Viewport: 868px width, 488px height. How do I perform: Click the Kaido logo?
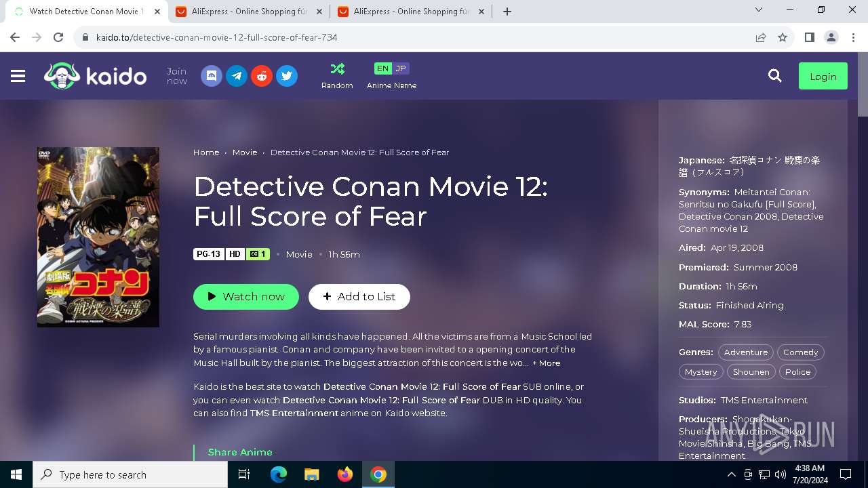96,76
